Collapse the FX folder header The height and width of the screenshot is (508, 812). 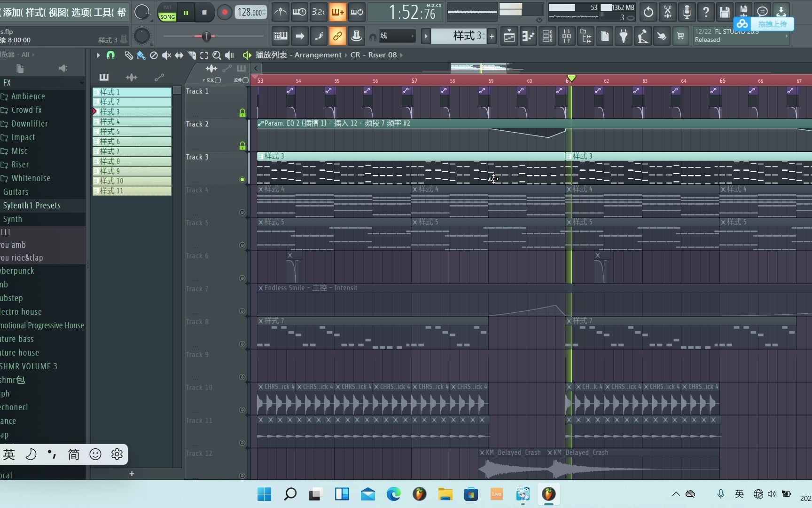coord(42,83)
